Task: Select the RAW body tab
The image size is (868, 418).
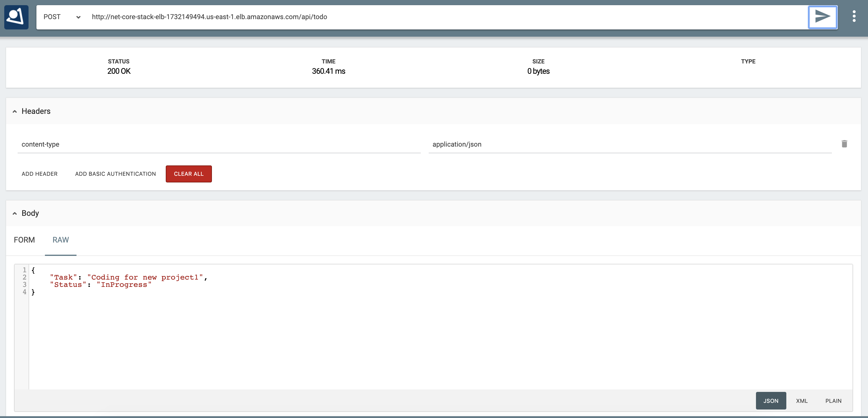Action: click(x=61, y=240)
